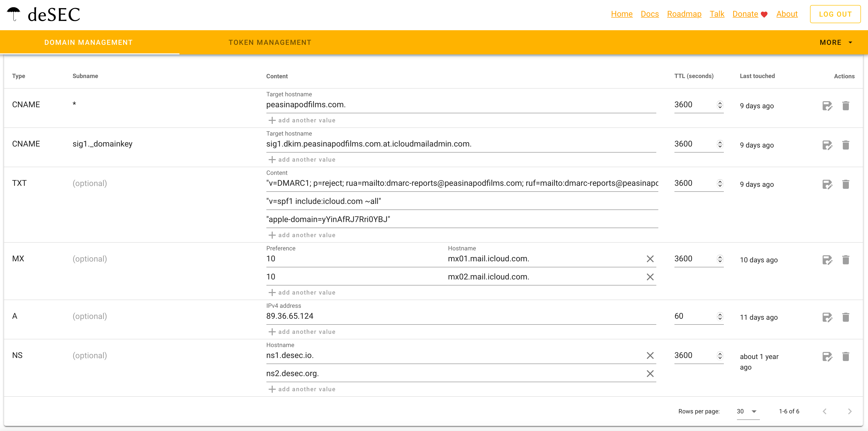Save the MX record
This screenshot has height=431, width=868.
(x=827, y=260)
